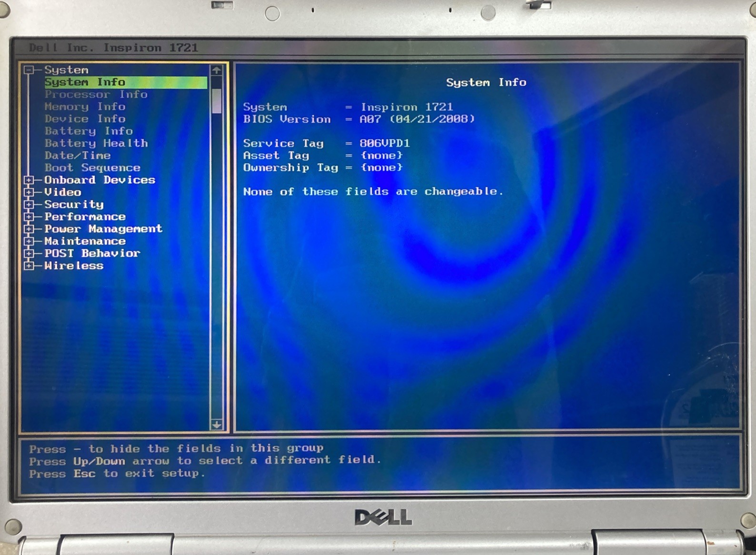This screenshot has width=756, height=555.
Task: Open the Date/Time entry
Action: [x=78, y=156]
